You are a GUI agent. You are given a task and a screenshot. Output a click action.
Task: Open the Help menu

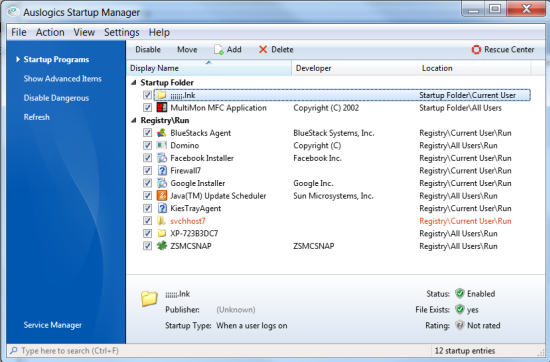tap(159, 32)
